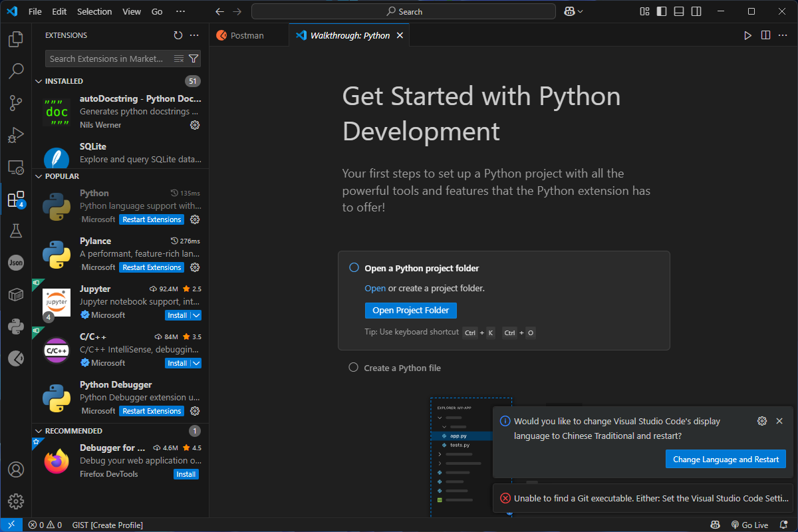798x532 pixels.
Task: Open manage gear for Python Debugger extension
Action: pos(195,411)
